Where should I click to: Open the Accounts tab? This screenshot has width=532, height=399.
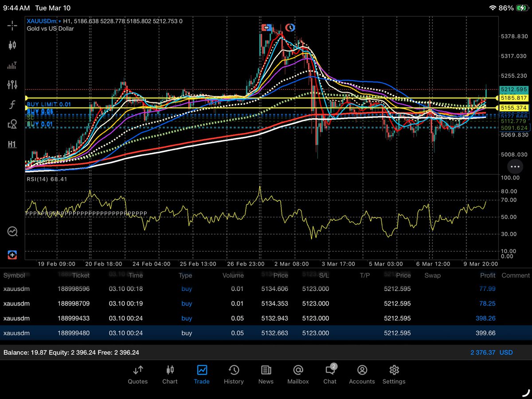[362, 375]
